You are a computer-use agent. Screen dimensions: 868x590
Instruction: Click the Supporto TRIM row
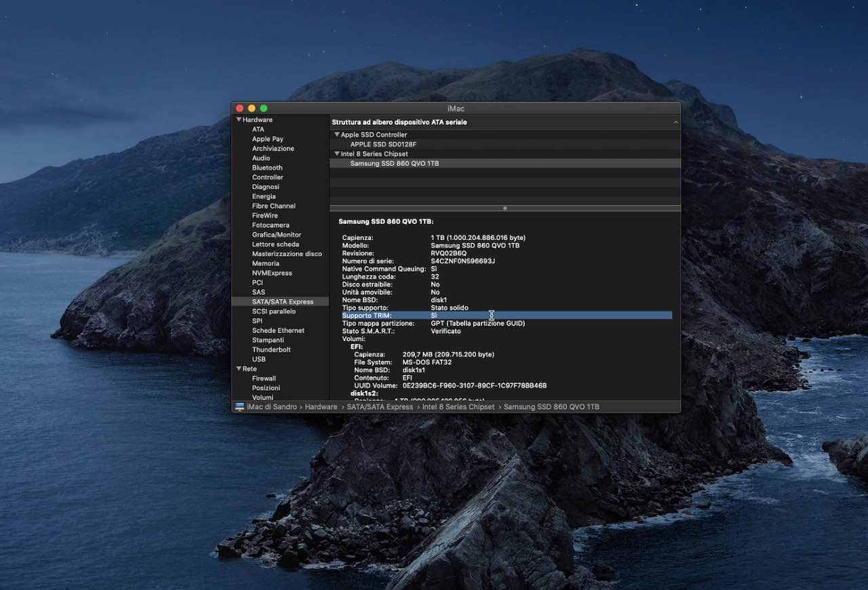click(507, 315)
